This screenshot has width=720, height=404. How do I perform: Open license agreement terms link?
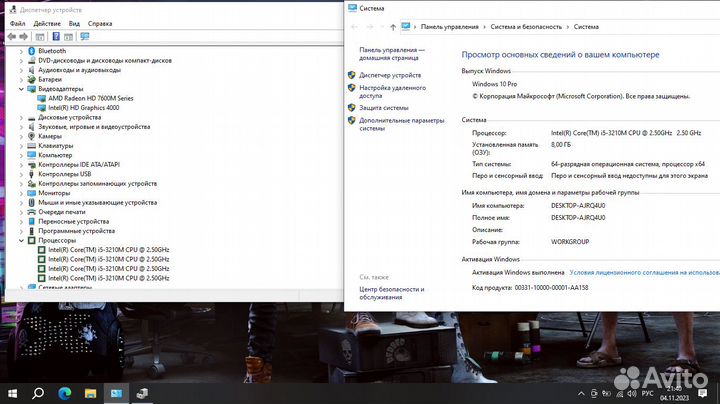(644, 273)
